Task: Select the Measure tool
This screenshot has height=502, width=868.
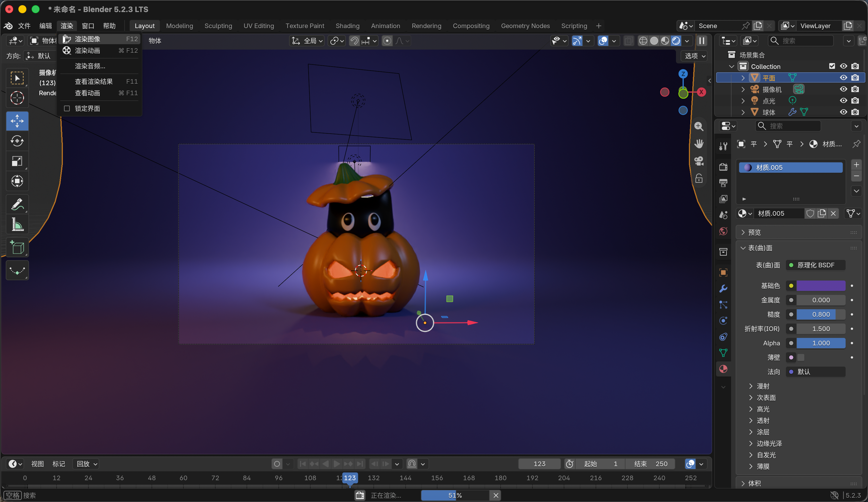Action: 17,224
